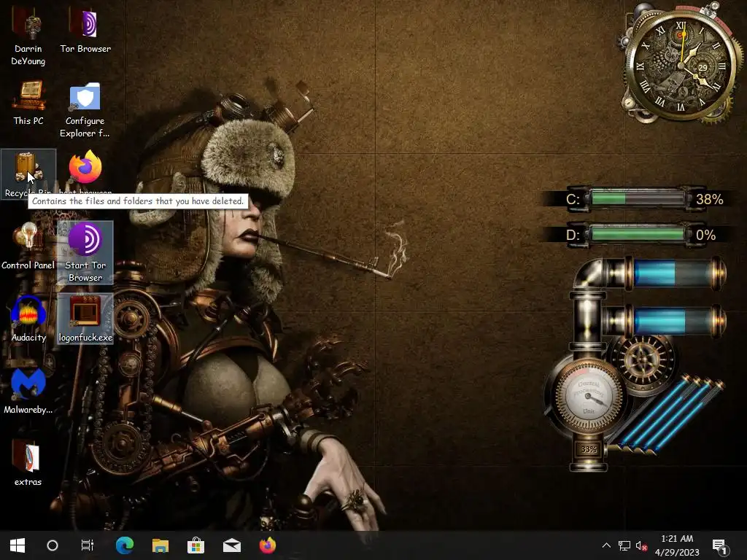747x560 pixels.
Task: Select the Malwarebytes desktop shortcut
Action: coord(28,392)
